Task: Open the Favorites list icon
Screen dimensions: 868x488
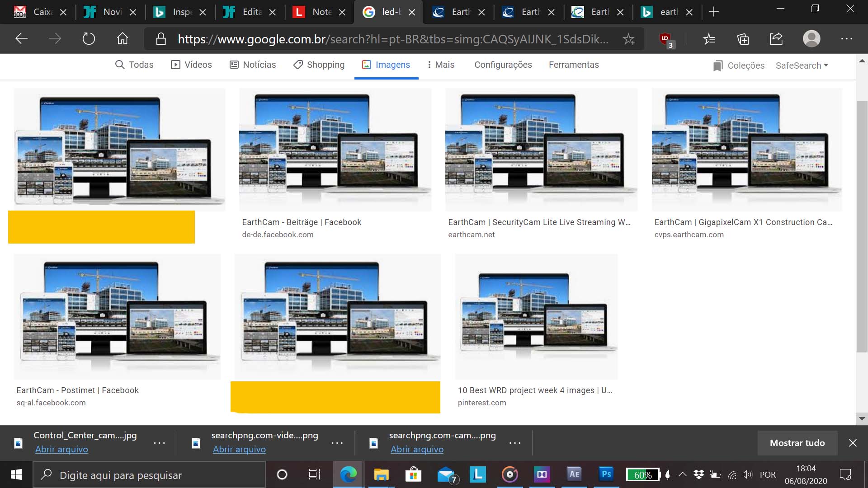Action: (709, 39)
